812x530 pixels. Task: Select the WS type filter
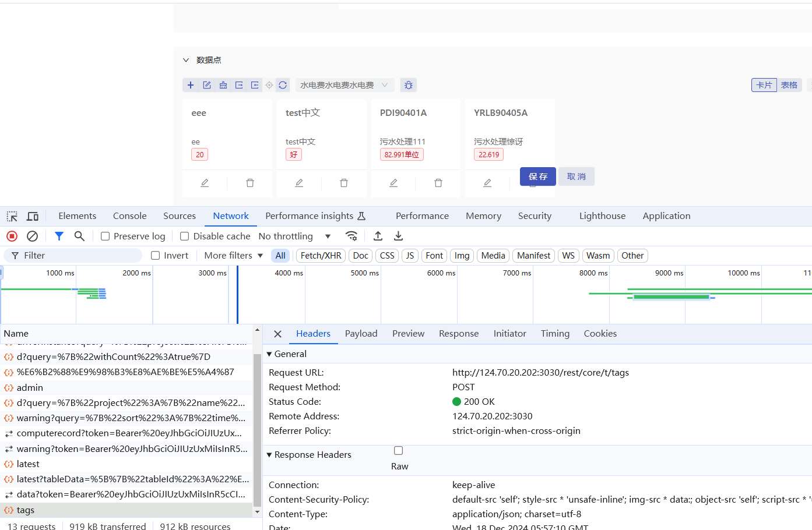pyautogui.click(x=568, y=255)
